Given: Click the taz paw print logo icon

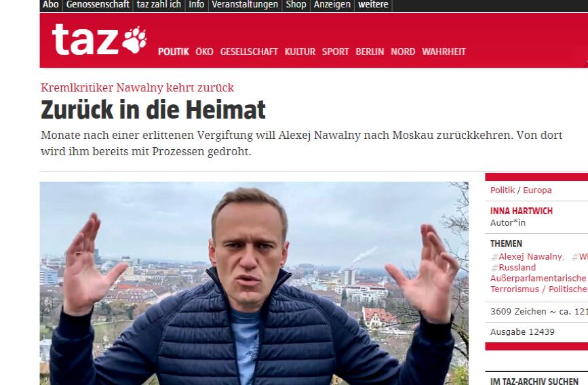Looking at the screenshot, I should point(134,39).
